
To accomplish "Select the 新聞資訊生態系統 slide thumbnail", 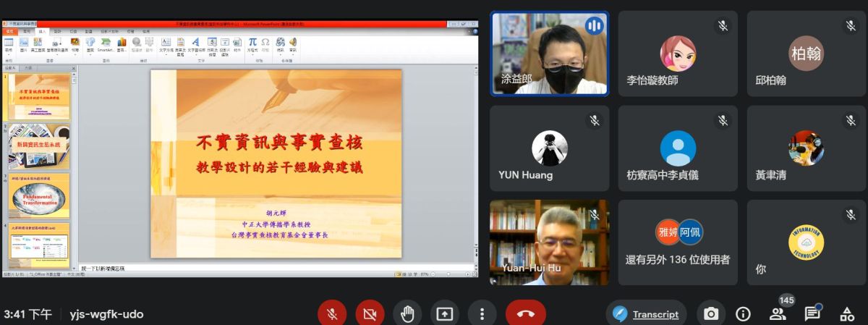I will 39,145.
